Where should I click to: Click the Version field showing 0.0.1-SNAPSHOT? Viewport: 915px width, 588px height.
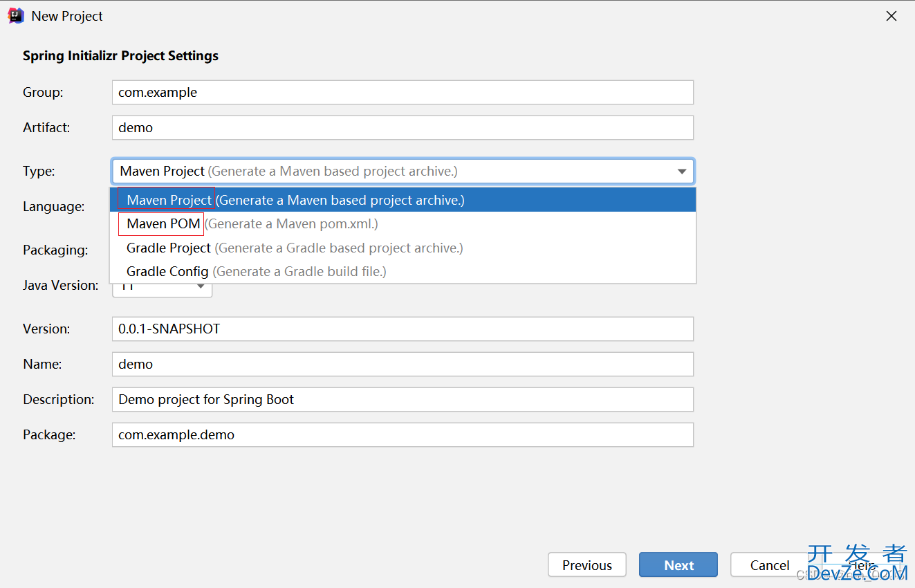click(403, 329)
